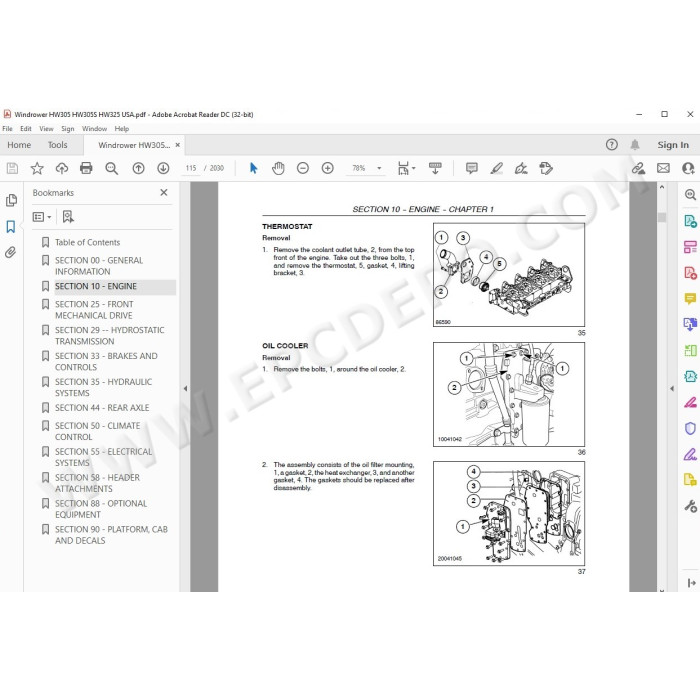Open notifications bell icon

pos(635,145)
